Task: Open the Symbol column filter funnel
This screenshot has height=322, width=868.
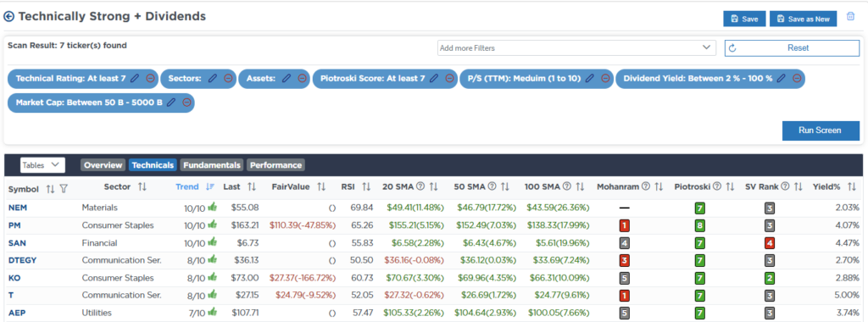Action: (x=64, y=189)
